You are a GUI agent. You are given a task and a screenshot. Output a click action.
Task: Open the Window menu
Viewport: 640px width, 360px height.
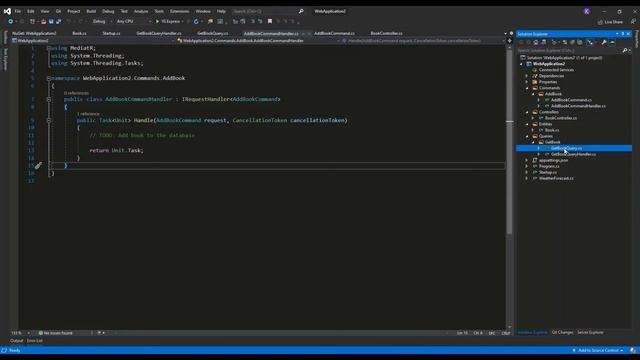tap(203, 11)
